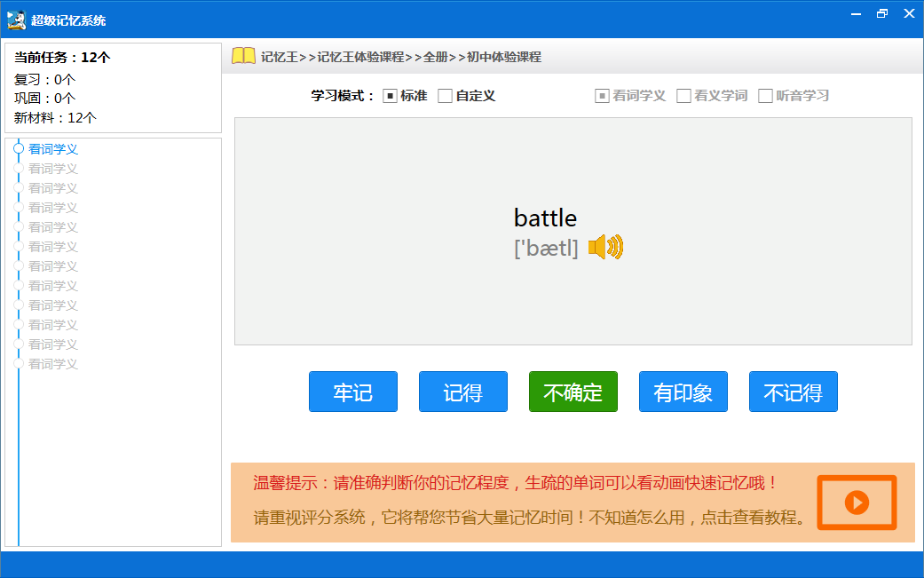
Task: Click the 初中体验课程 breadcrumb text
Action: click(x=503, y=57)
